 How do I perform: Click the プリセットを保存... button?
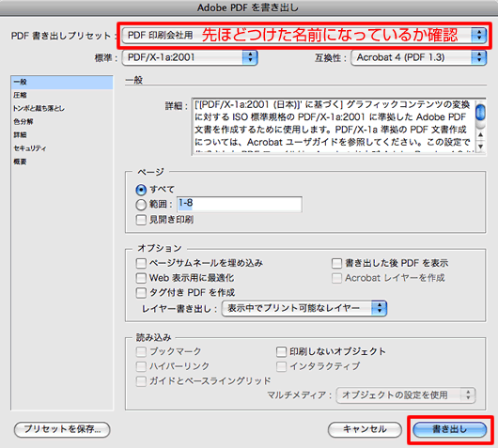62,429
